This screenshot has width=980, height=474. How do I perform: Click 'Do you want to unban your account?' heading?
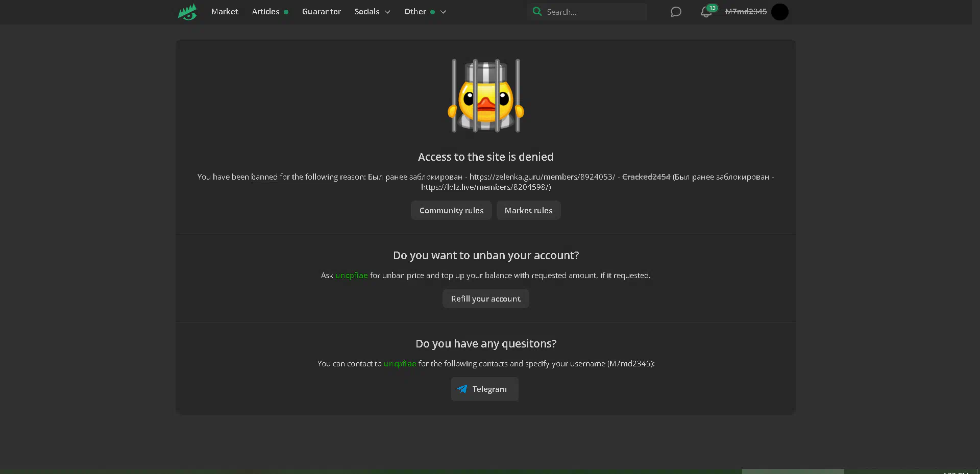[x=486, y=256]
